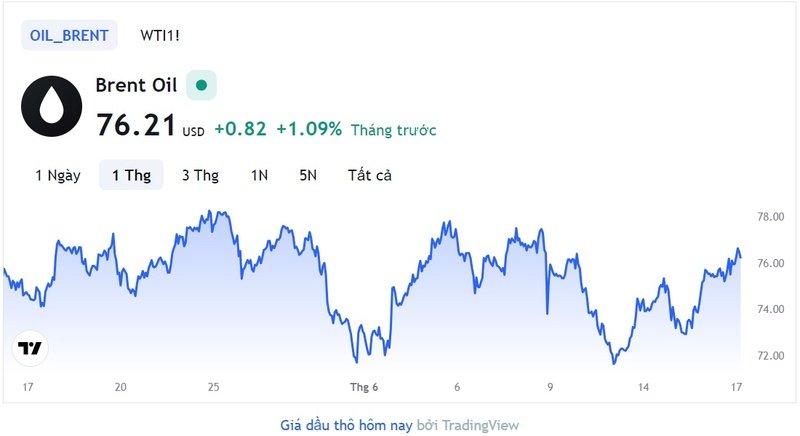
Task: Choose the 3 Thg range
Action: (200, 175)
